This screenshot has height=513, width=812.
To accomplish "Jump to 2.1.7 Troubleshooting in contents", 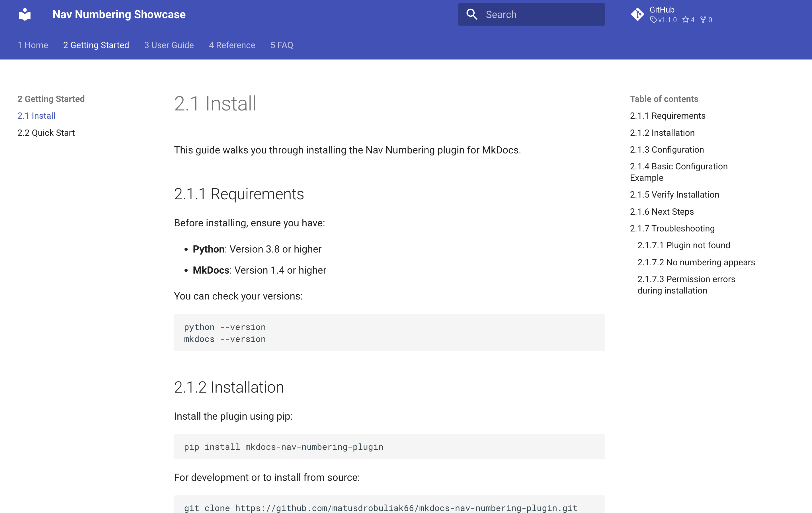I will coord(672,228).
